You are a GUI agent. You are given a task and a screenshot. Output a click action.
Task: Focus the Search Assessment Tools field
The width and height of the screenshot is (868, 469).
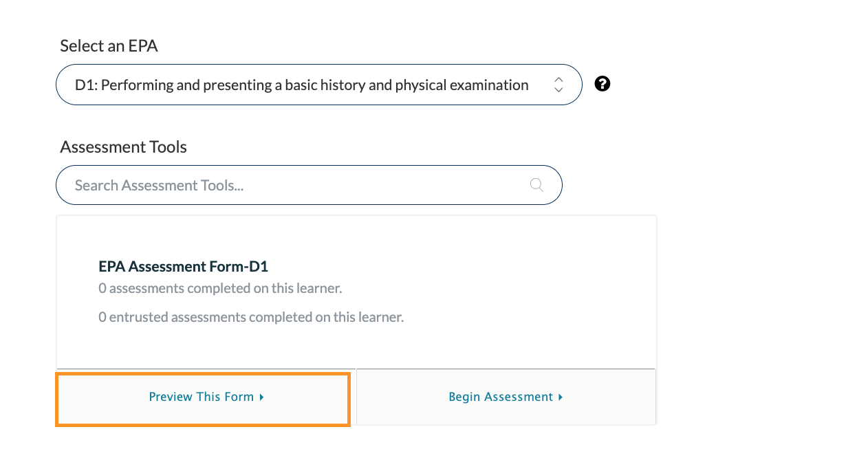coord(309,185)
